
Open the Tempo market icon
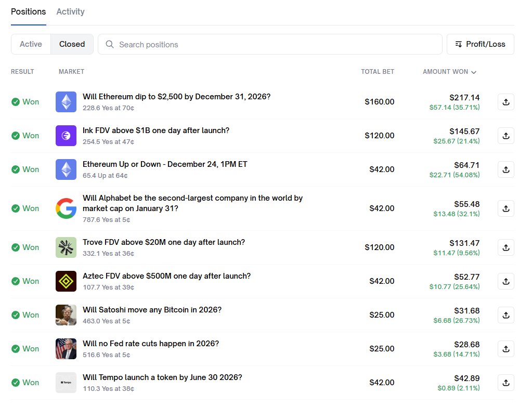(66, 383)
